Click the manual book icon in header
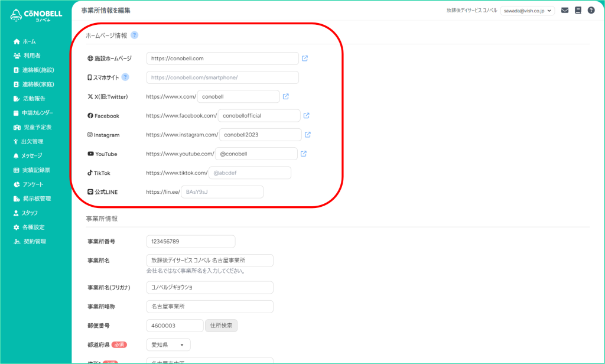Viewport: 605px width, 364px height. click(x=578, y=11)
